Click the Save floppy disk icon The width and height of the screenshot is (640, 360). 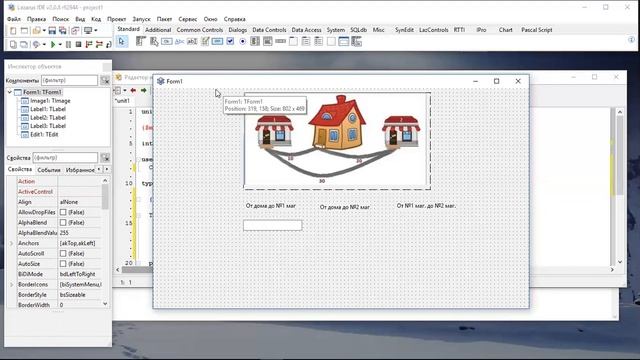tap(52, 31)
